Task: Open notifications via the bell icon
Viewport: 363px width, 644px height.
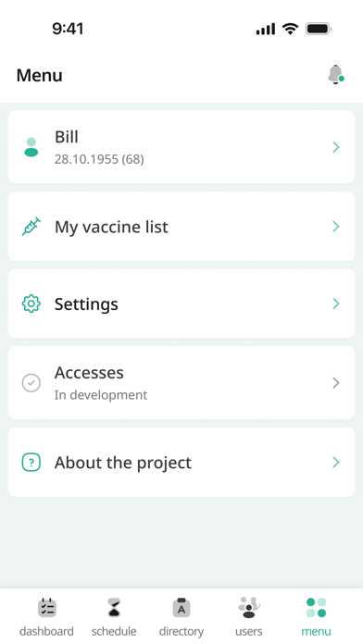Action: coord(336,75)
